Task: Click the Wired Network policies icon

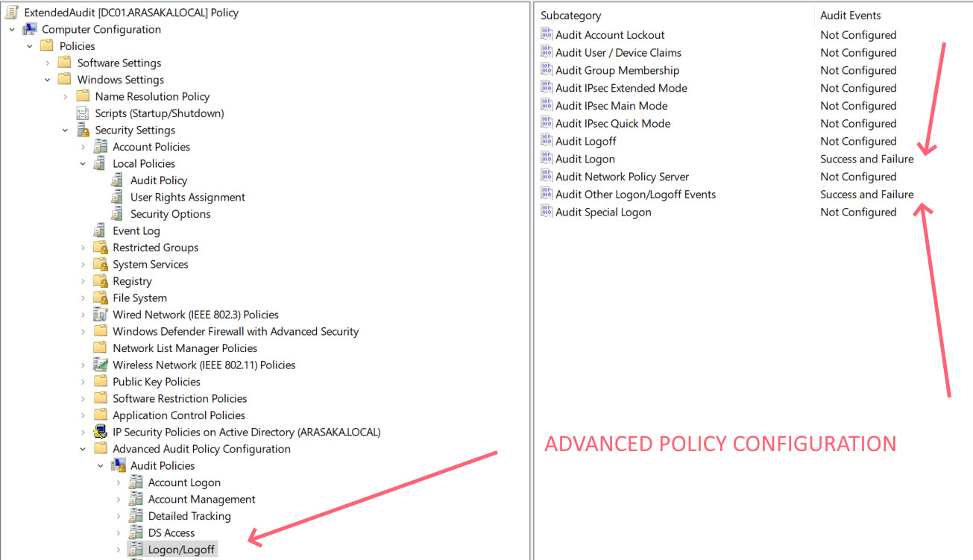Action: point(100,315)
